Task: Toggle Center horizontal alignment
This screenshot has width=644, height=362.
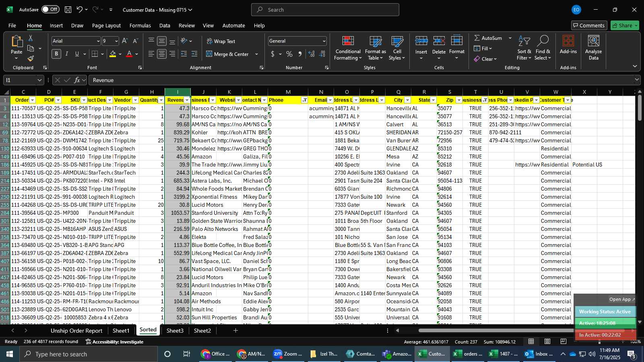Action: pyautogui.click(x=162, y=54)
